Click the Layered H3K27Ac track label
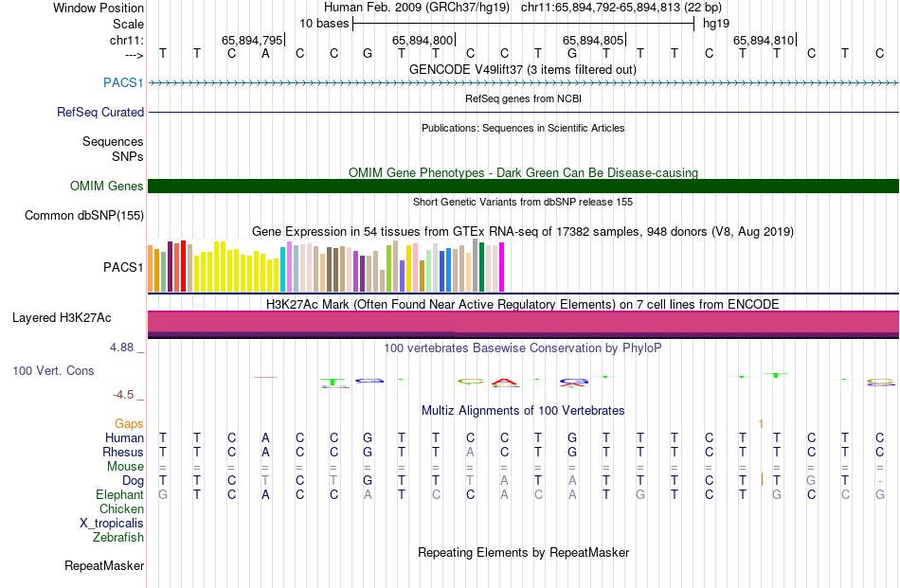This screenshot has height=588, width=900. click(x=62, y=318)
